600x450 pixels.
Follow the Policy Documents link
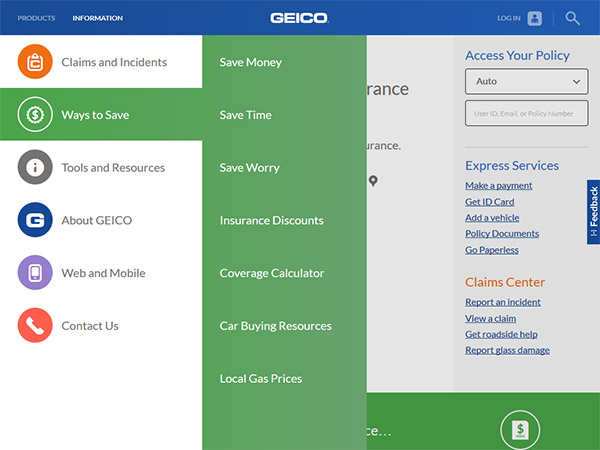502,233
